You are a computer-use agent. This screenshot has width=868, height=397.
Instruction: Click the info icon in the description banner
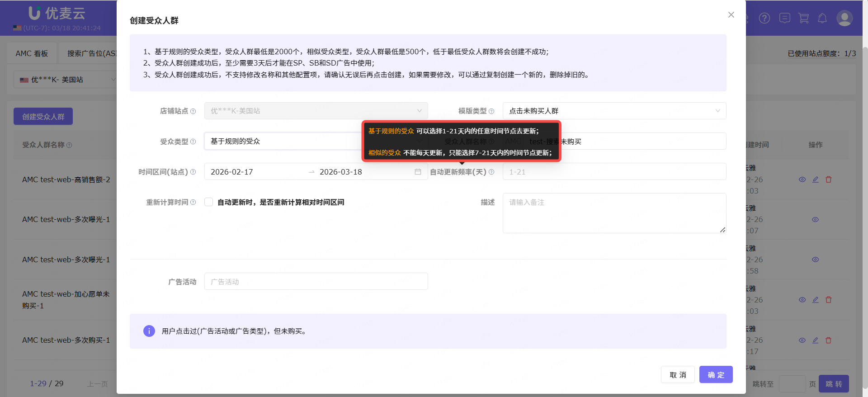point(149,331)
